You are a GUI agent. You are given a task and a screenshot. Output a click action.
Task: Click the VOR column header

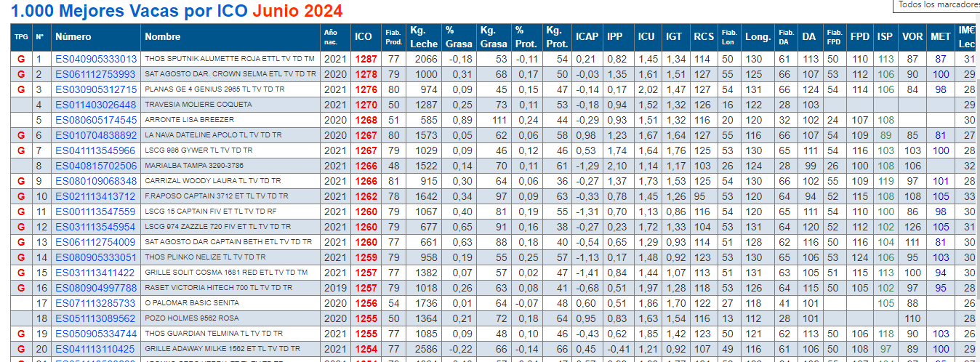(912, 36)
